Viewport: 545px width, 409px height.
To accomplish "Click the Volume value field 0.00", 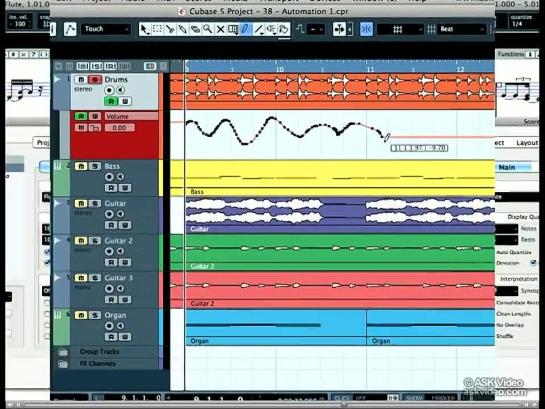I will [x=119, y=128].
